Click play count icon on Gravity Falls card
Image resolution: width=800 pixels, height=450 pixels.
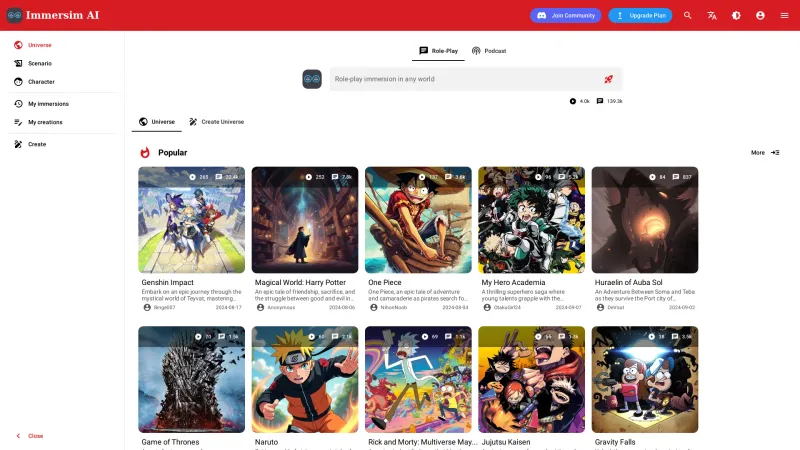click(652, 337)
